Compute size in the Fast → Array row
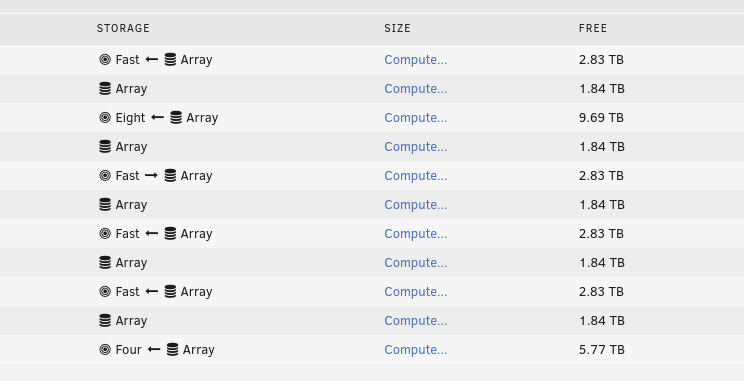The image size is (744, 381). pos(416,176)
